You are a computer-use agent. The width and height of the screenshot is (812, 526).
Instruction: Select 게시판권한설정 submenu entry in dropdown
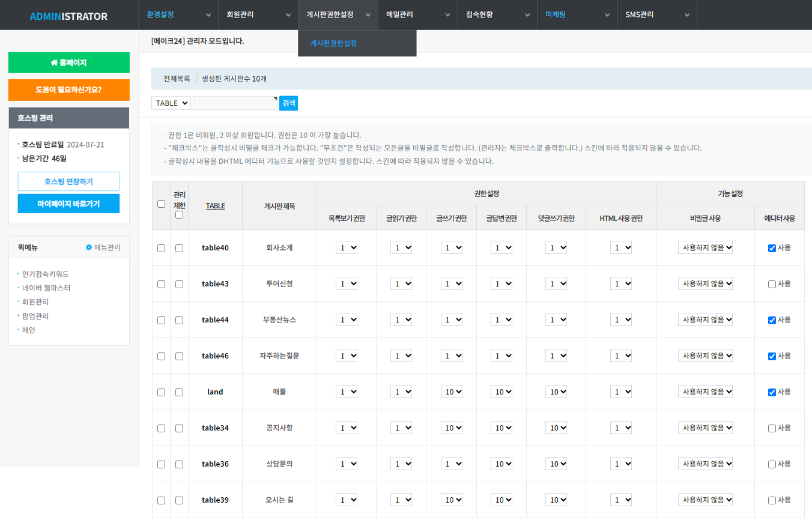tap(333, 43)
